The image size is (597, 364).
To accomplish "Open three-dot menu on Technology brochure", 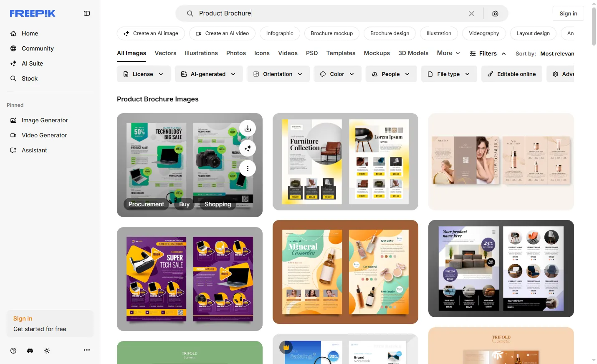I will pos(248,168).
